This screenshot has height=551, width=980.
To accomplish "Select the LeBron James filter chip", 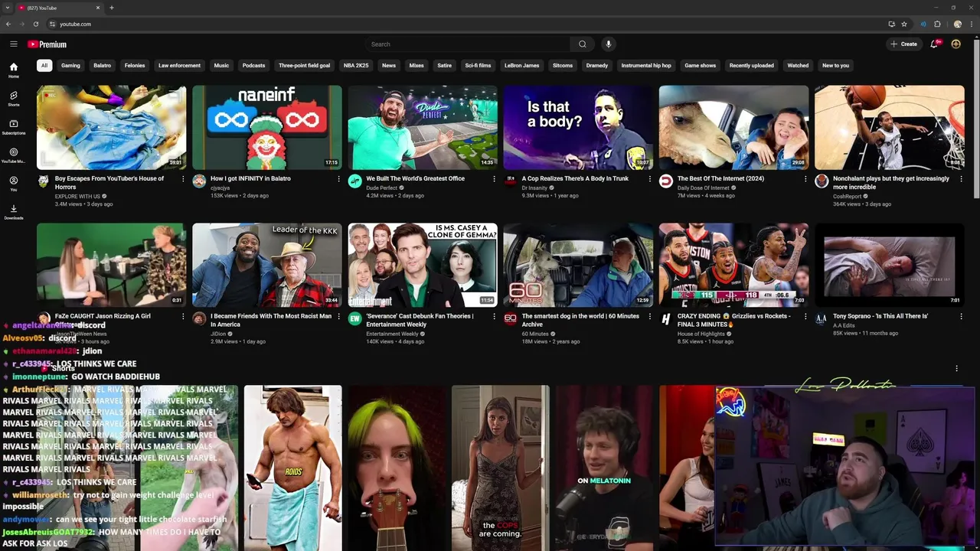I will point(521,66).
